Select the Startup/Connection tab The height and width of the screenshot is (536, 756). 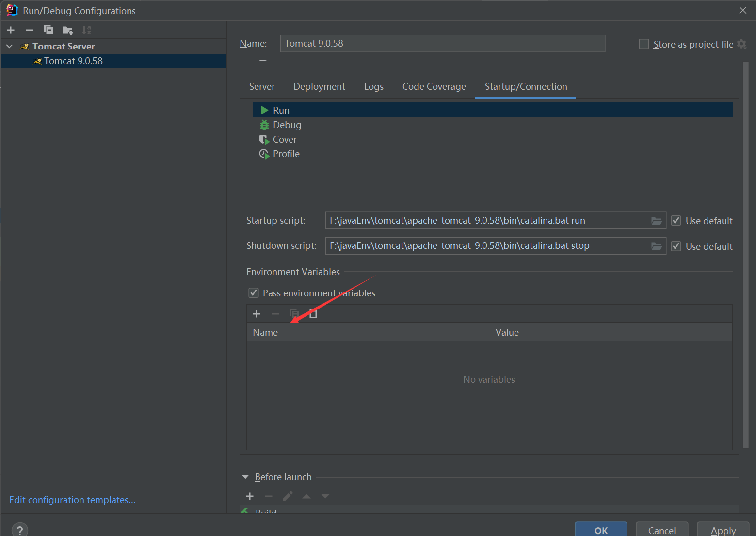[526, 86]
